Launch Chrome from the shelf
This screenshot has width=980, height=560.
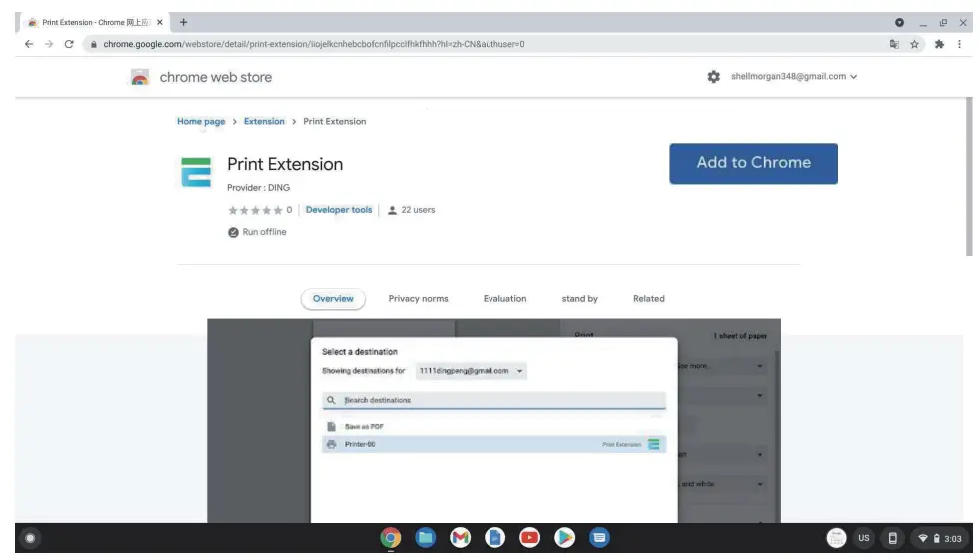pos(390,537)
